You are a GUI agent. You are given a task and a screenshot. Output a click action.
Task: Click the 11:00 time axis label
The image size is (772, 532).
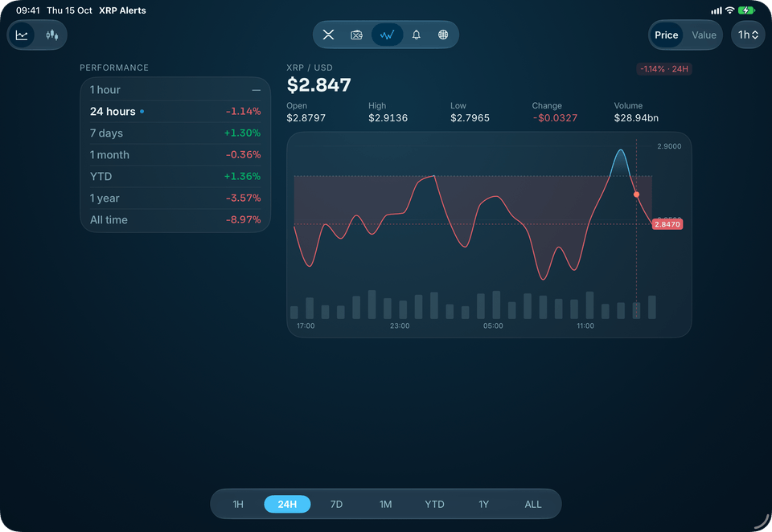[x=585, y=325]
